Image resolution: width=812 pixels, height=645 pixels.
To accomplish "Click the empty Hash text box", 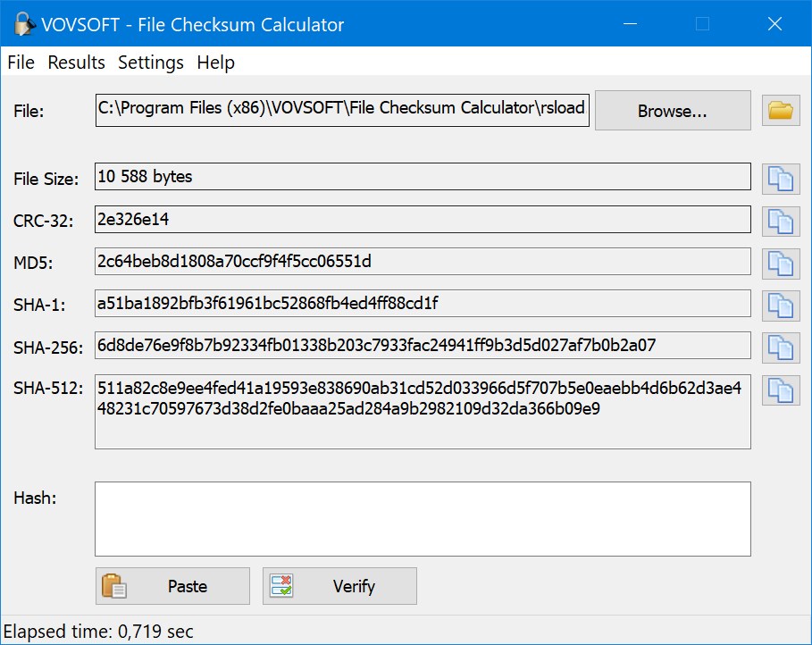I will pyautogui.click(x=423, y=518).
